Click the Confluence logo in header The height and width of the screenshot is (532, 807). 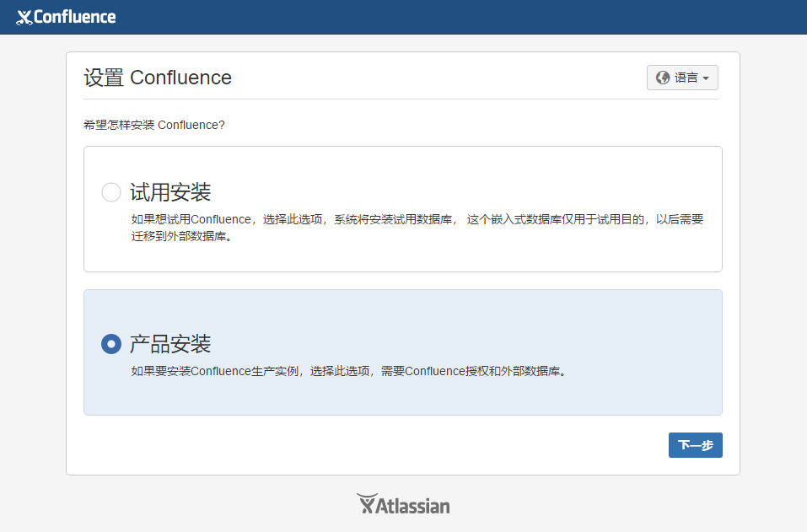point(66,17)
